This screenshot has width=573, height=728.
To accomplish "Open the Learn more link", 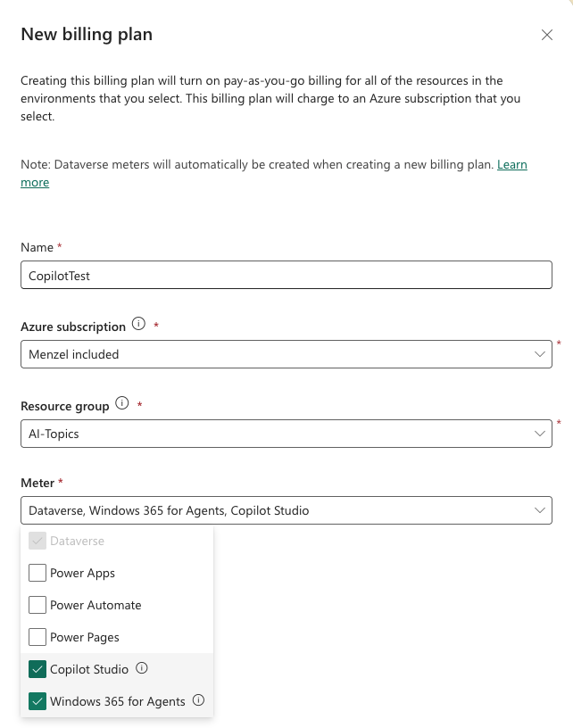I will pyautogui.click(x=511, y=165).
